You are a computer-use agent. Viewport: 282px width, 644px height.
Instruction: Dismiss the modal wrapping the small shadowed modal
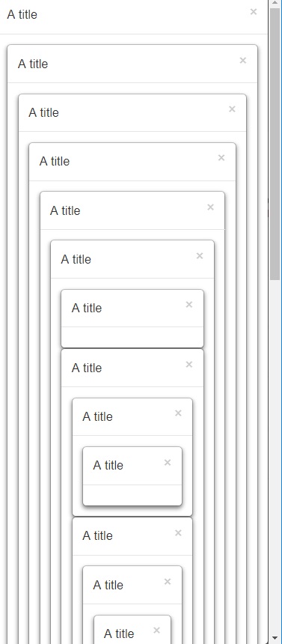pos(178,413)
